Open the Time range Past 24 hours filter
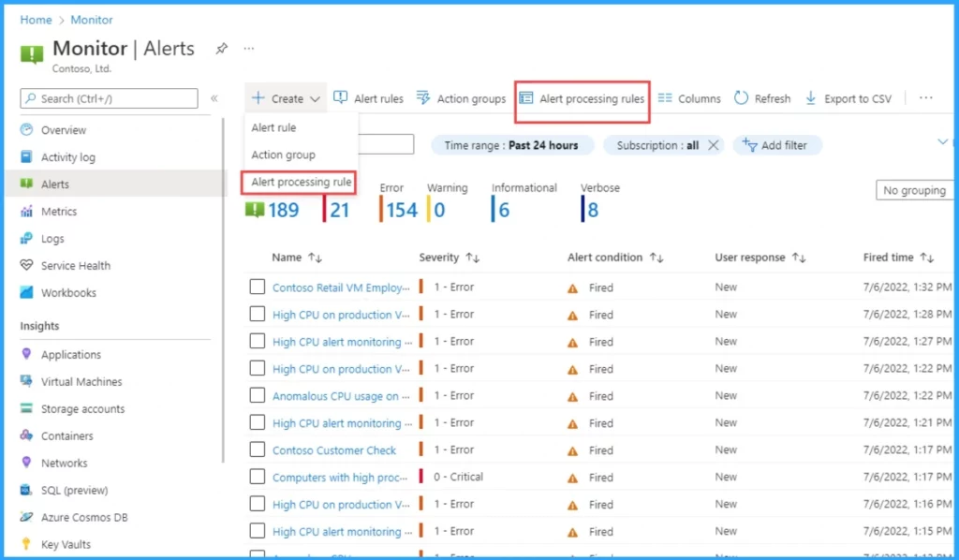 512,145
